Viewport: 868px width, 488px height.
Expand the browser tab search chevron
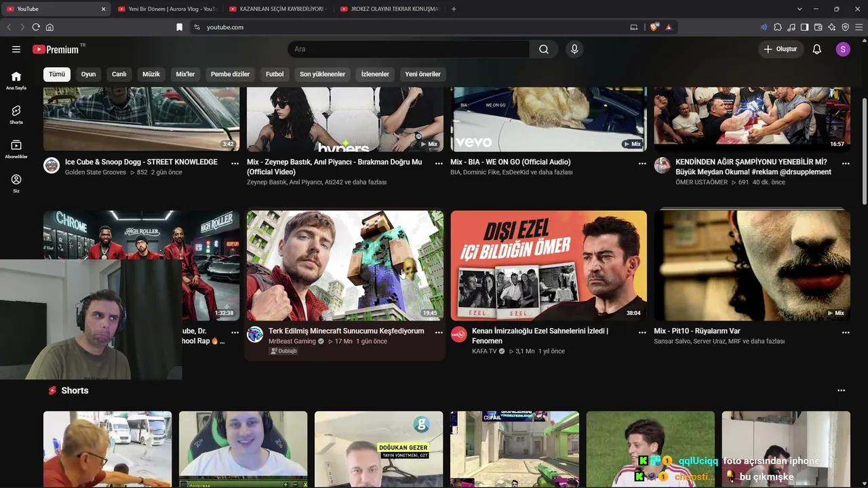[x=800, y=9]
